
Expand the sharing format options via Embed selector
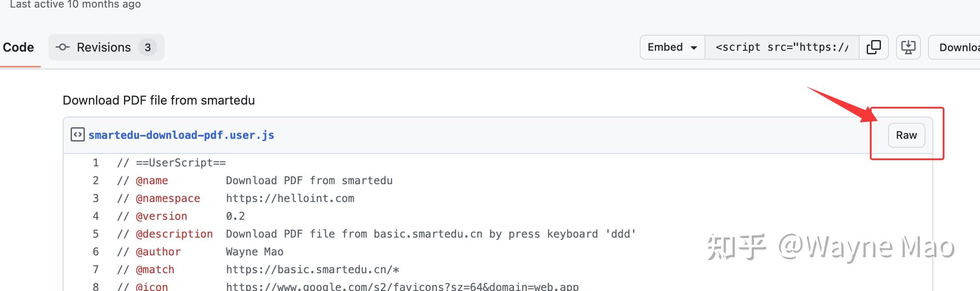pyautogui.click(x=671, y=47)
